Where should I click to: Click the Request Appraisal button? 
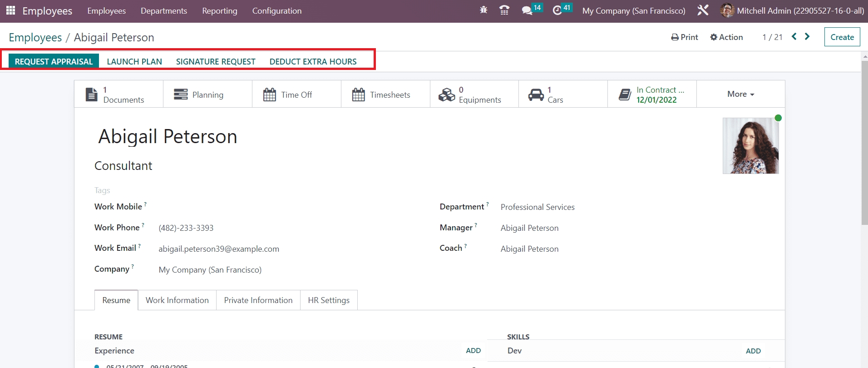pos(54,61)
